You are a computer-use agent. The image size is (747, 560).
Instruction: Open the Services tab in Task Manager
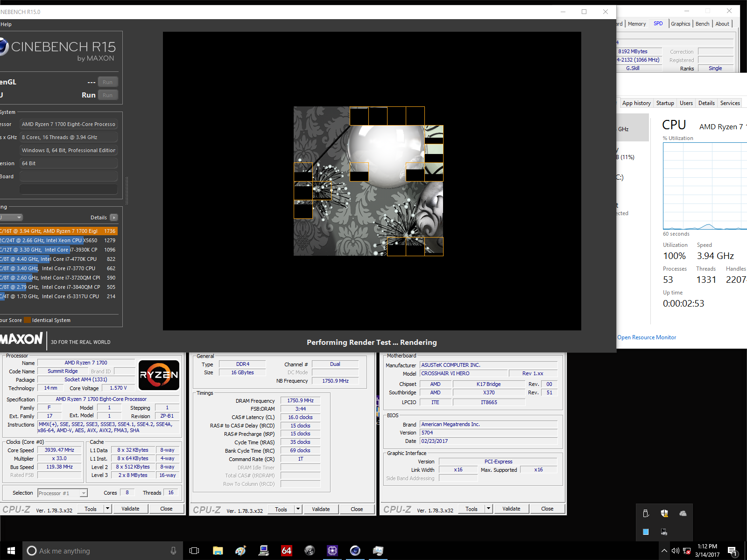pos(730,103)
